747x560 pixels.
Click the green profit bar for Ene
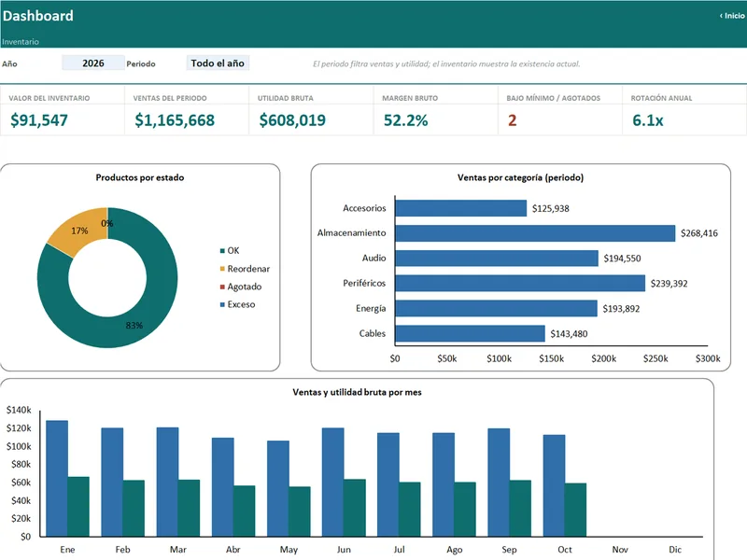[78, 507]
